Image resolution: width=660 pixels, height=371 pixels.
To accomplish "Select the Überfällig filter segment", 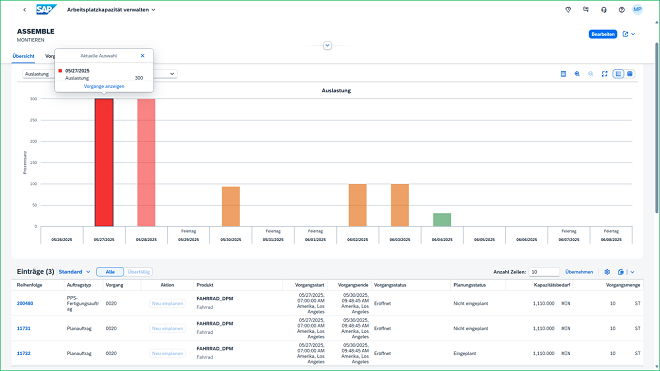I will point(138,272).
